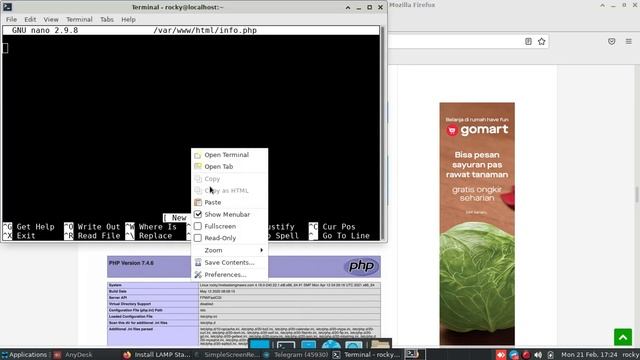Click the nano ^G Get Help shortcut

29,227
